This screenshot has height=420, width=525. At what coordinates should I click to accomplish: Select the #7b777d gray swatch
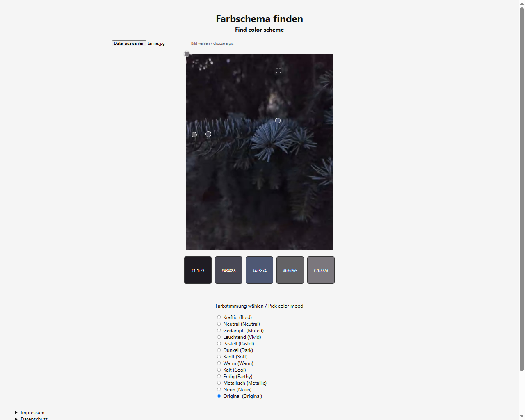click(321, 270)
